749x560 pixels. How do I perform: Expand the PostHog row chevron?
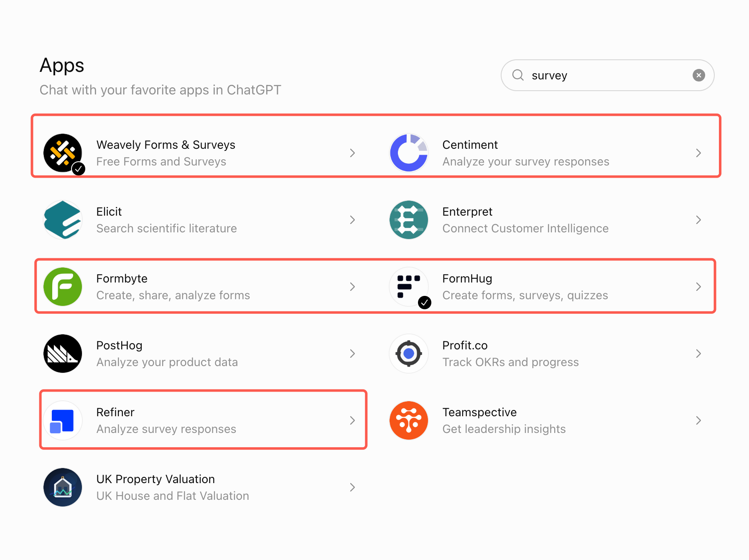pos(352,354)
